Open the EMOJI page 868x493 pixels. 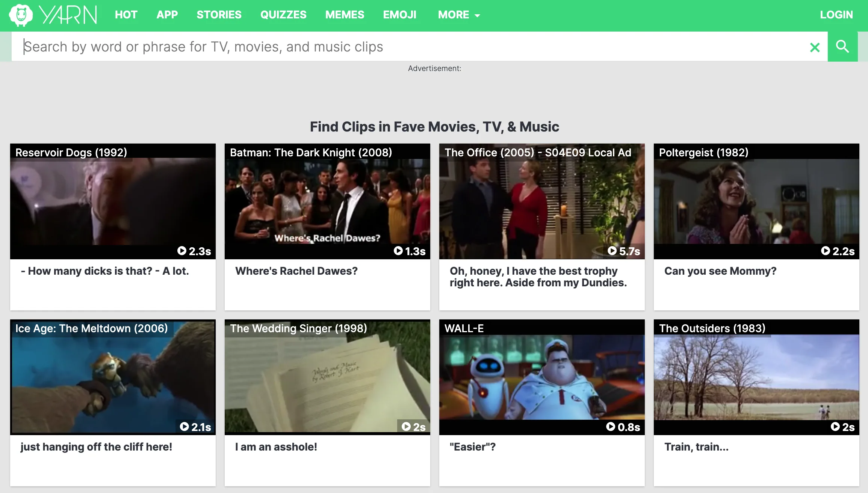[400, 15]
